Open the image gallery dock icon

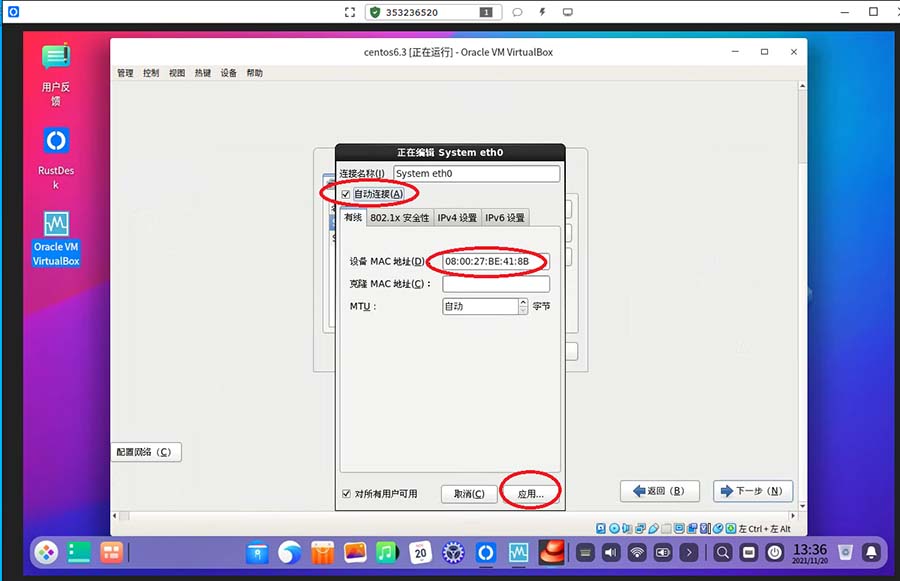click(x=355, y=553)
